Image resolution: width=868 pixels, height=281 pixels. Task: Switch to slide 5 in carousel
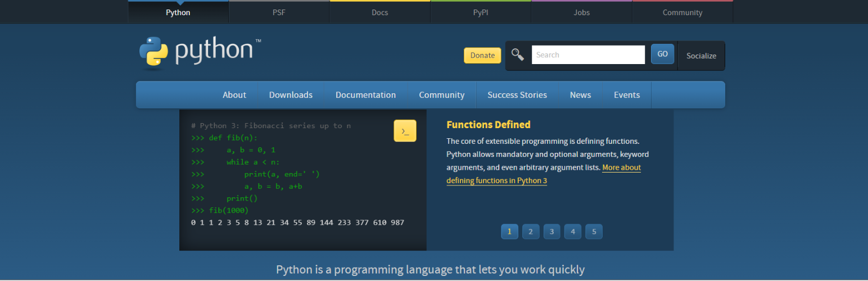click(594, 232)
